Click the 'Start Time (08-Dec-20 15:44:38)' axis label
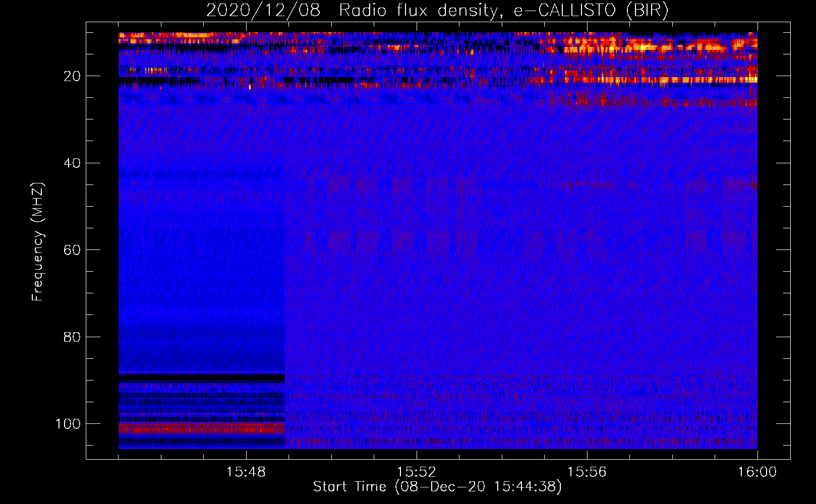The width and height of the screenshot is (816, 504). point(437,487)
